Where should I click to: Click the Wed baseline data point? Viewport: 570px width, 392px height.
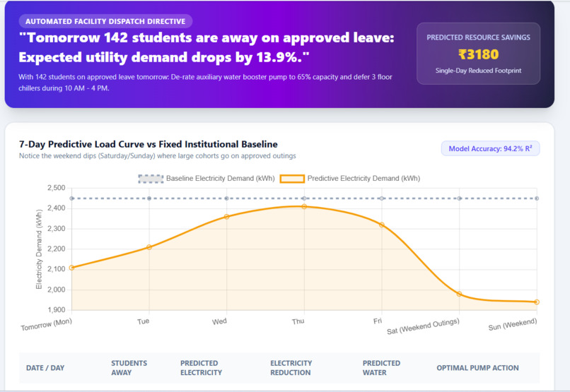point(226,198)
